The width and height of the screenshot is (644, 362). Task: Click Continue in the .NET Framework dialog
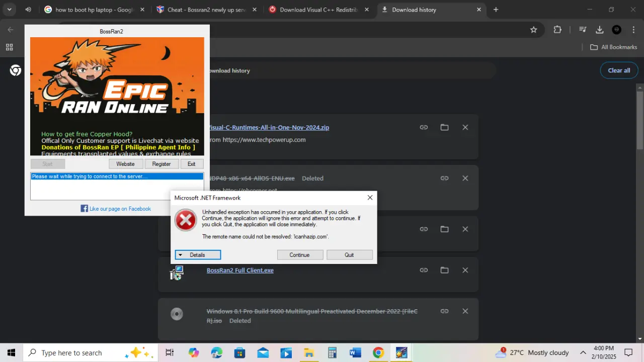click(x=299, y=255)
